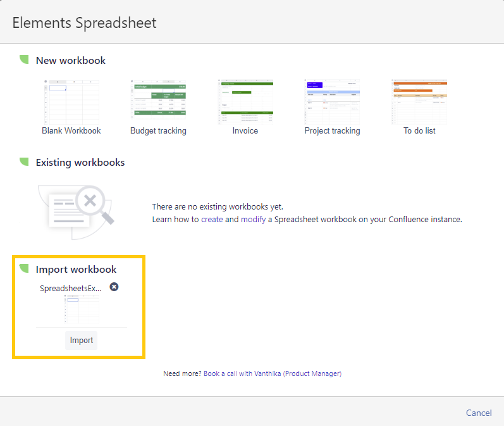Viewport: 504px width, 426px height.
Task: Select the Project tracking template thumbnail
Action: tap(332, 101)
